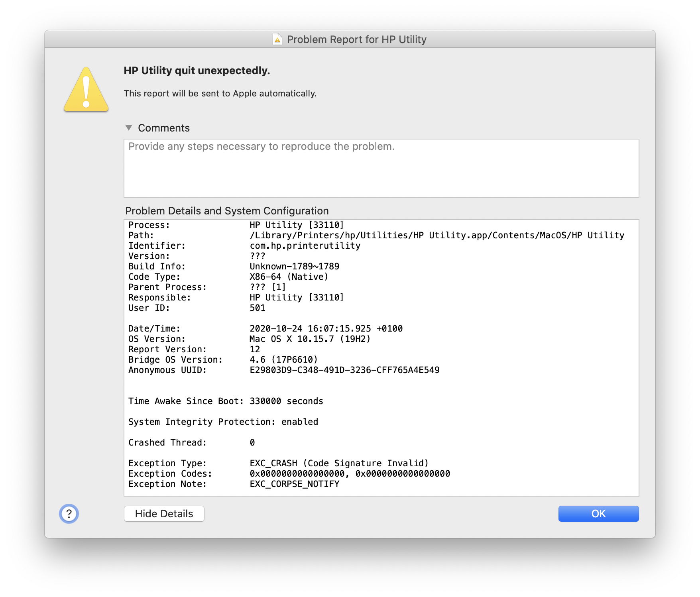Click the 'HP Utility quit unexpectedly.' headline

click(x=197, y=71)
